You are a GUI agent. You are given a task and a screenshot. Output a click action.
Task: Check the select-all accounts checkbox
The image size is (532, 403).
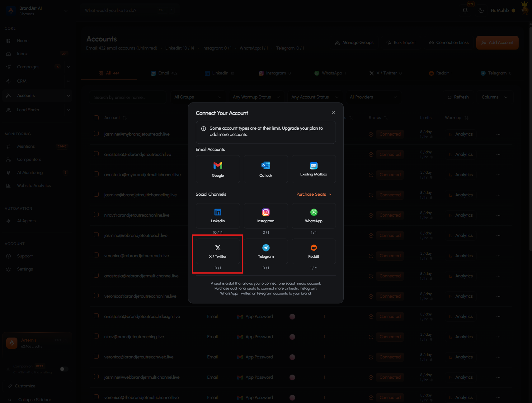tap(96, 118)
